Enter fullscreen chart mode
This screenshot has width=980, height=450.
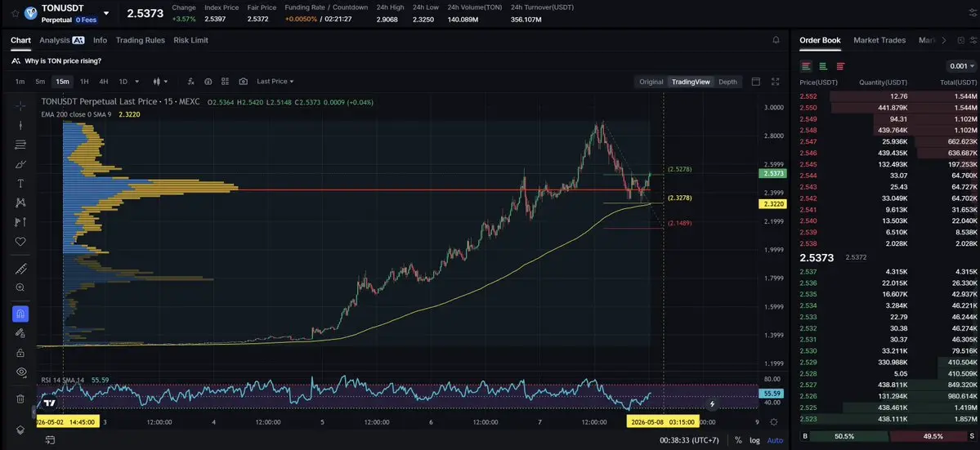(x=776, y=82)
